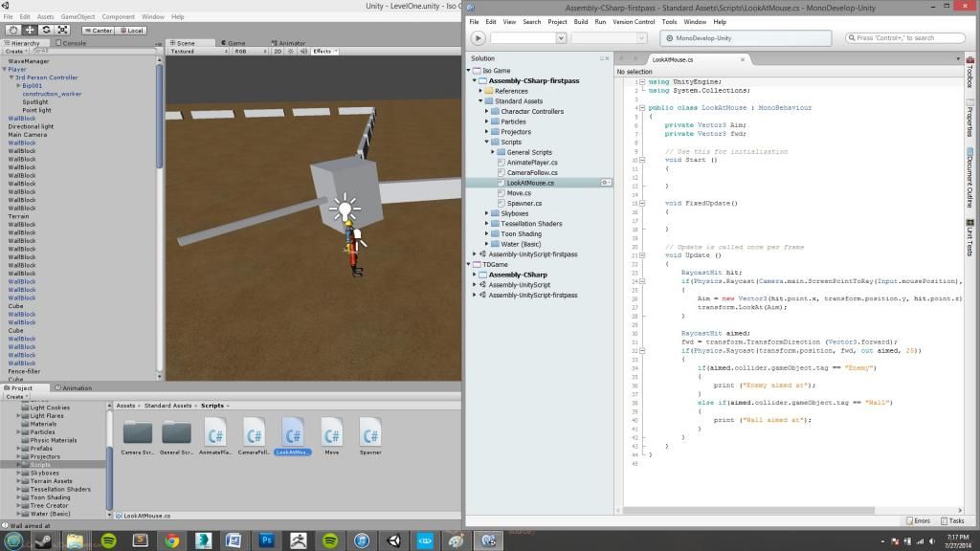Switch to the Game tab
The image size is (980, 551).
click(x=234, y=43)
